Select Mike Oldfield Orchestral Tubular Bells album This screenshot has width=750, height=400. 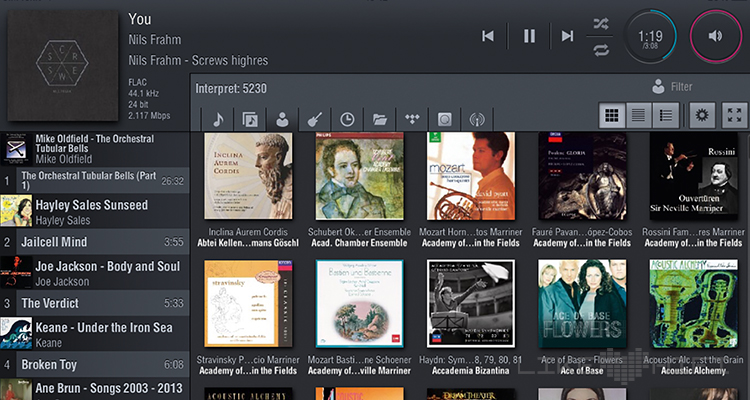[x=95, y=149]
